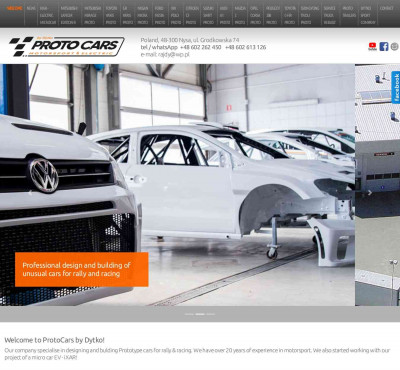Open Toyota Yaris Proto menu item
Image resolution: width=400 pixels, height=370 pixels.
tap(111, 15)
